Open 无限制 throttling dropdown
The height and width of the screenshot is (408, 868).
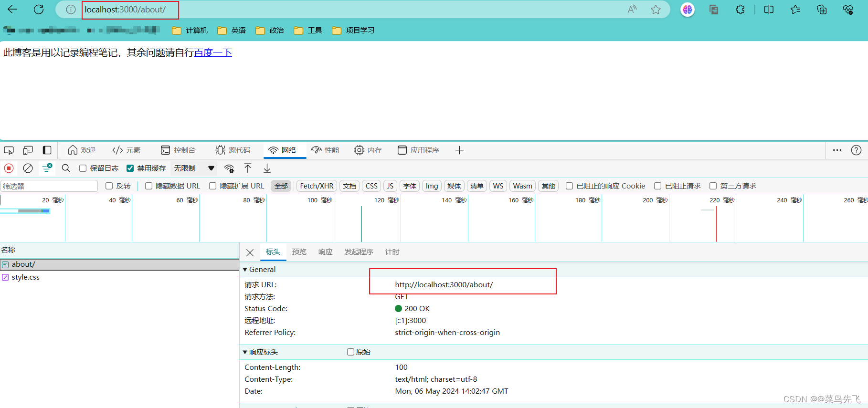coord(194,168)
